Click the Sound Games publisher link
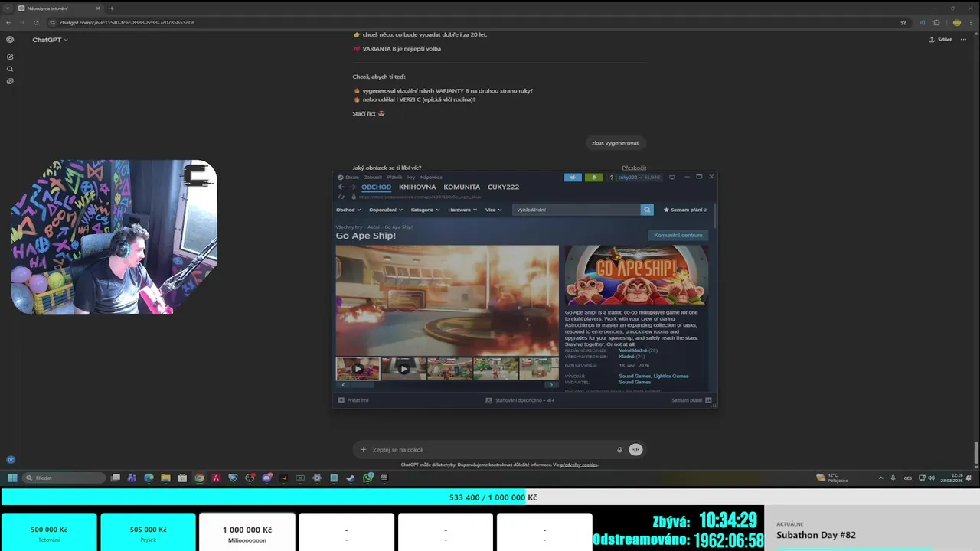980x551 pixels. point(635,381)
